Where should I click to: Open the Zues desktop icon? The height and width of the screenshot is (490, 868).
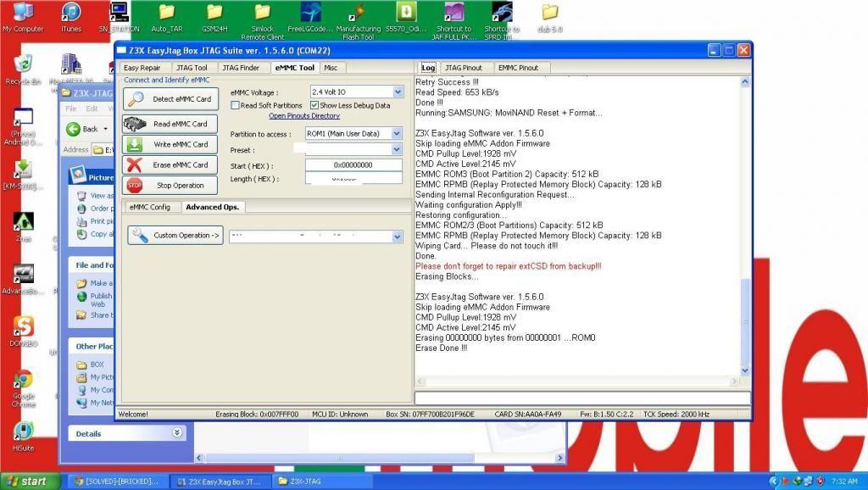point(23,227)
